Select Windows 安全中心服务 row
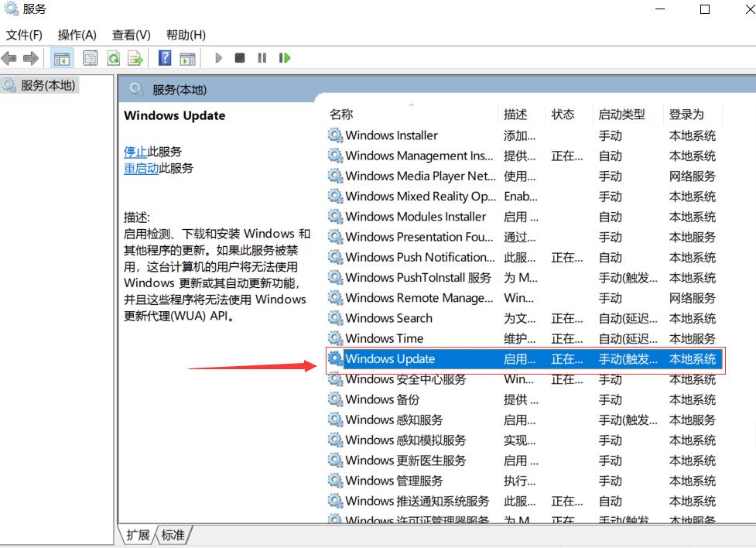Viewport: 756px width, 548px height. [525, 379]
